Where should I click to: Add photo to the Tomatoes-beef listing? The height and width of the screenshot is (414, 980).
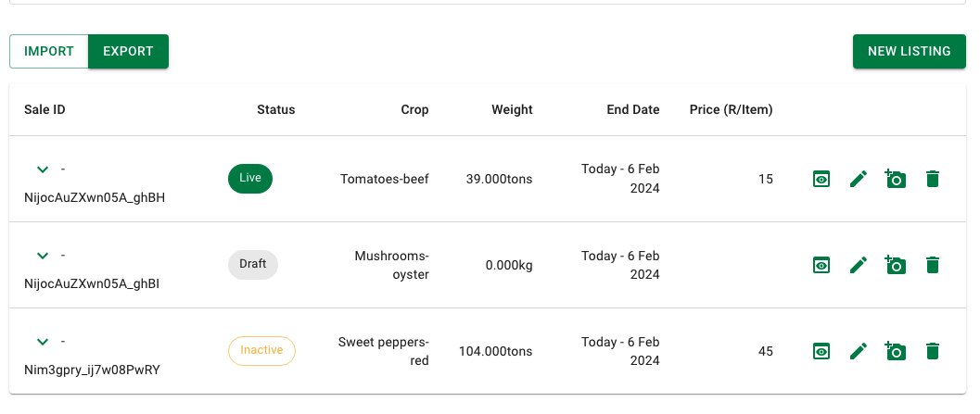coord(895,179)
